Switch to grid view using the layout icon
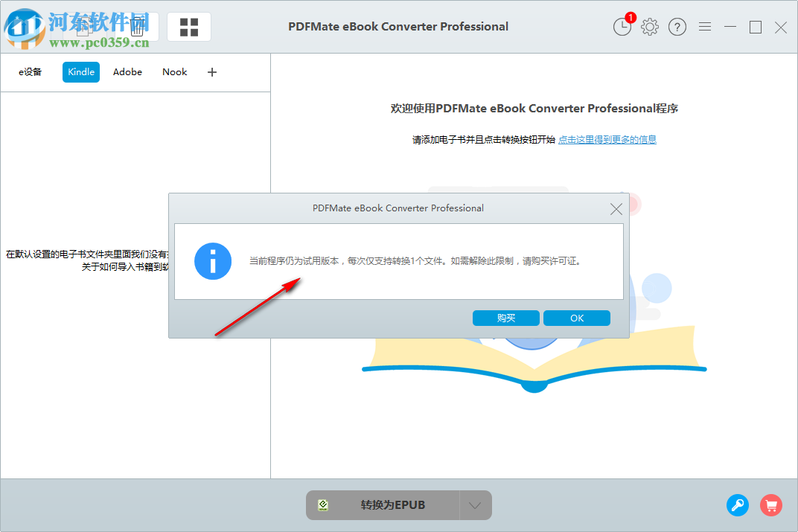Screen dimensions: 798x532 [188, 27]
